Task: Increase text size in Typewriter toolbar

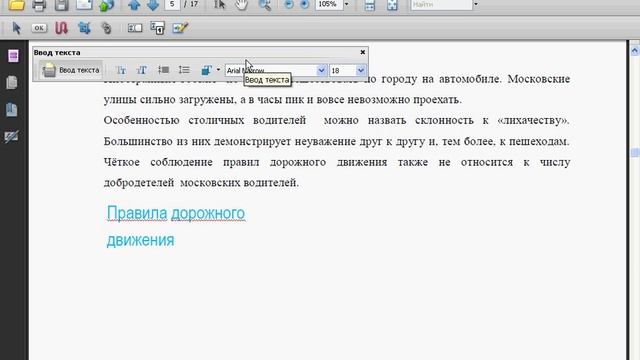Action: coord(141,70)
